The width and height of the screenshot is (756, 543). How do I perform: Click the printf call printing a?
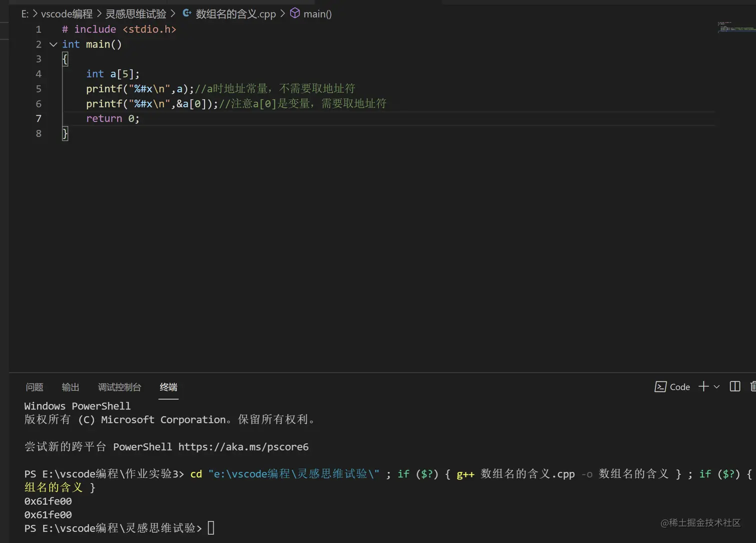[140, 89]
